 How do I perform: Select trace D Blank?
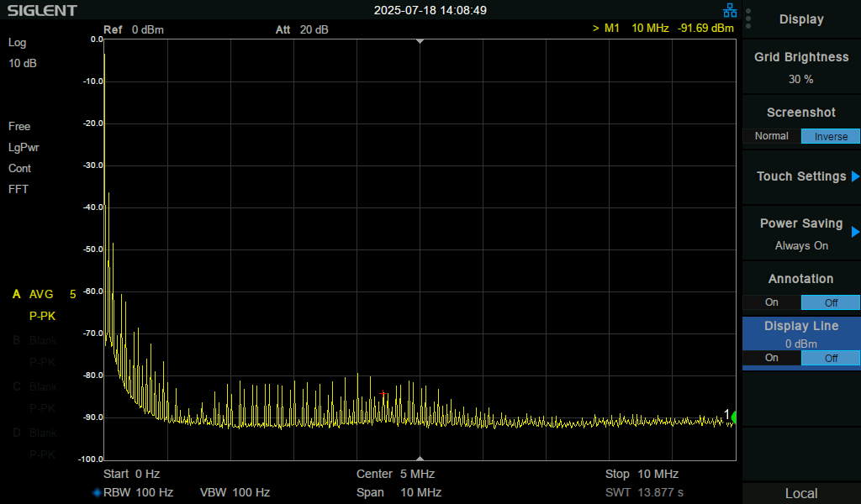click(34, 433)
